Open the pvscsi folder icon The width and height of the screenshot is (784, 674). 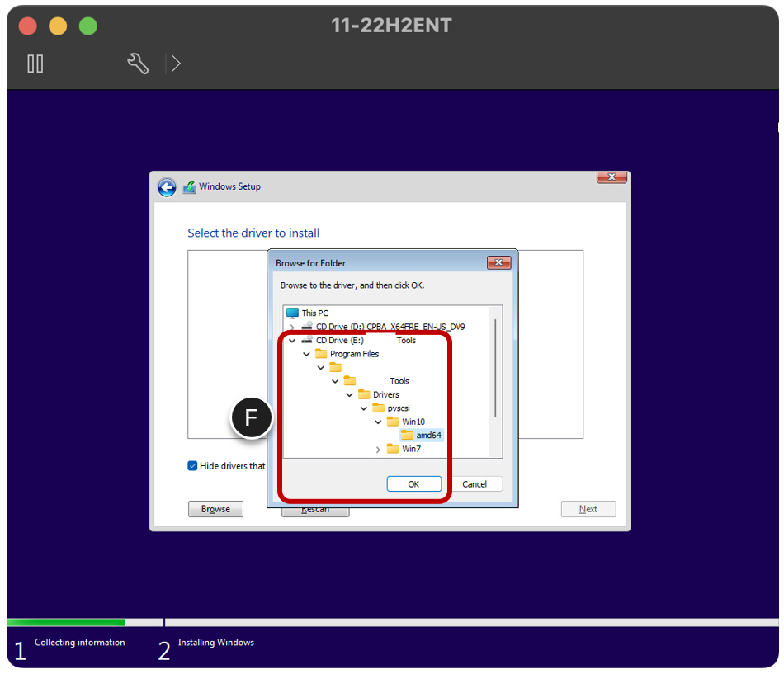pyautogui.click(x=380, y=408)
